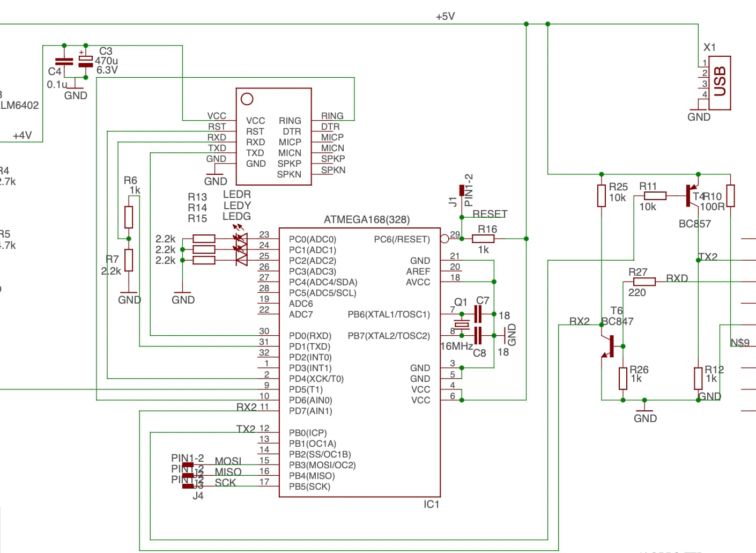Select the RX2 label beside pin 11
Viewport: 756px width, 553px height.
click(x=247, y=407)
